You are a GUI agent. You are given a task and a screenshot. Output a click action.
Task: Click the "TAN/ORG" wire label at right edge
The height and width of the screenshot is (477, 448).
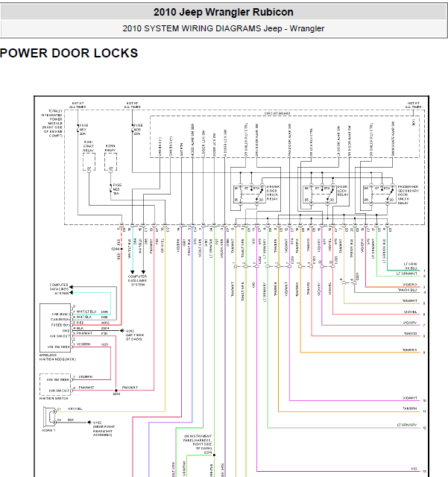[410, 350]
